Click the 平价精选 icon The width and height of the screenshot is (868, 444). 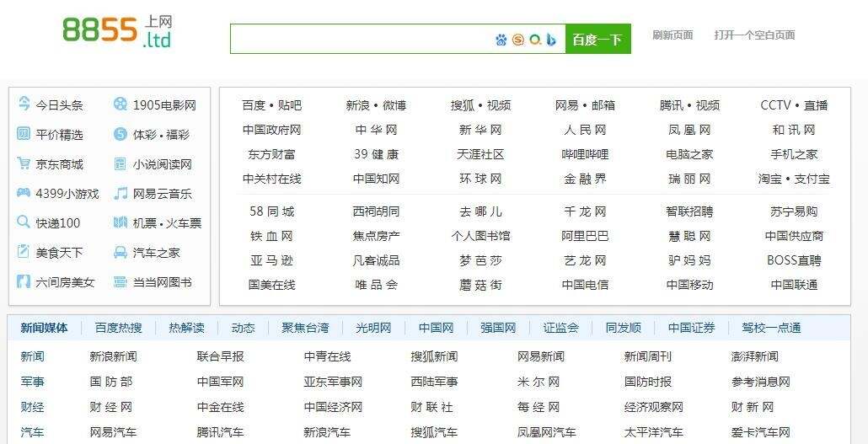pos(24,133)
